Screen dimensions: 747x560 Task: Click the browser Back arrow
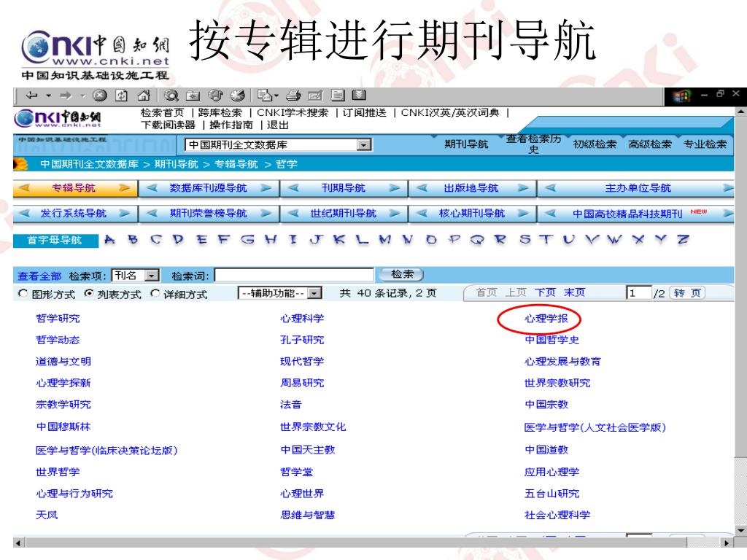pos(31,96)
